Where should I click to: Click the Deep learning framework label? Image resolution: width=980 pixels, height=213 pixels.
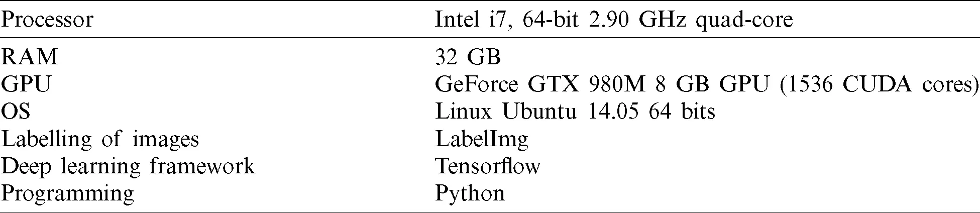128,166
